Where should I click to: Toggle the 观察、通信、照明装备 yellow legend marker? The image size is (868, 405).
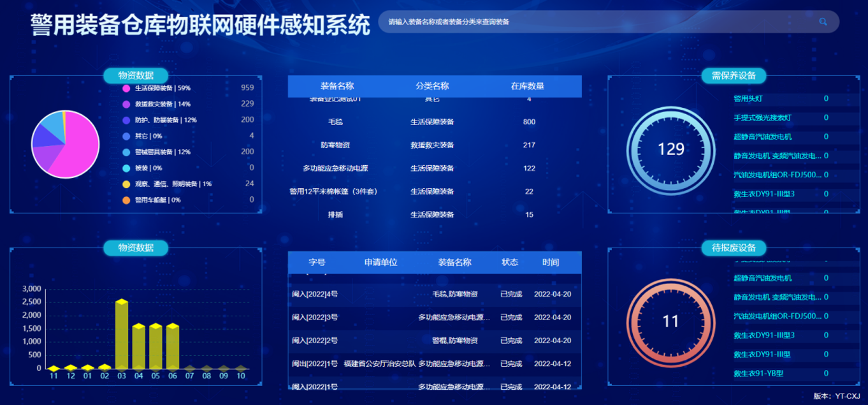coord(126,184)
